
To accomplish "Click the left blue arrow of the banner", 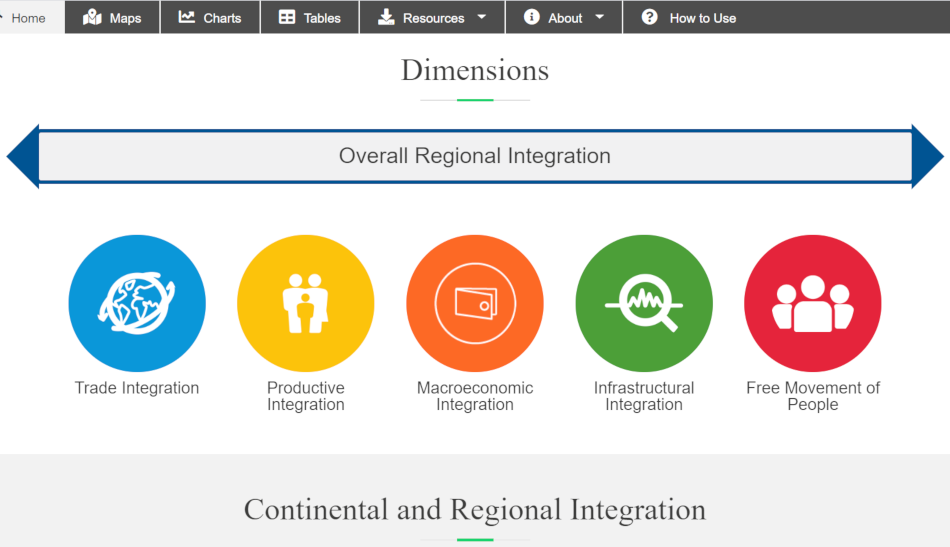I will [x=23, y=156].
